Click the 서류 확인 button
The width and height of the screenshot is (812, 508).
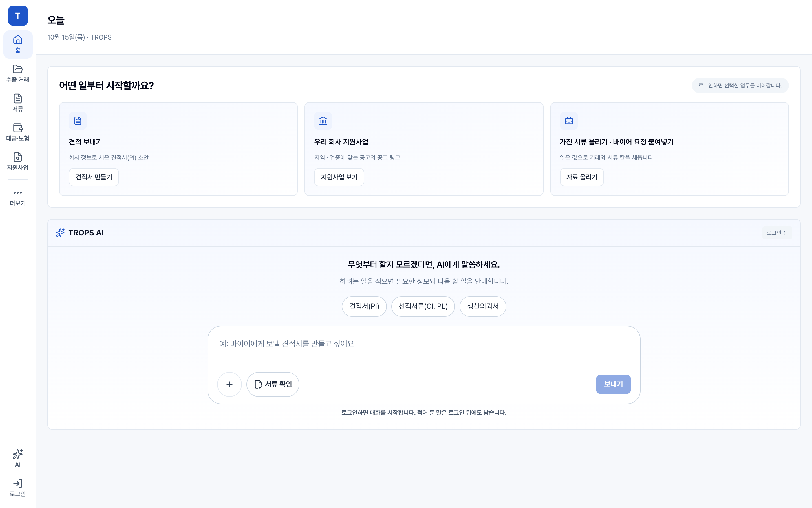click(x=273, y=384)
